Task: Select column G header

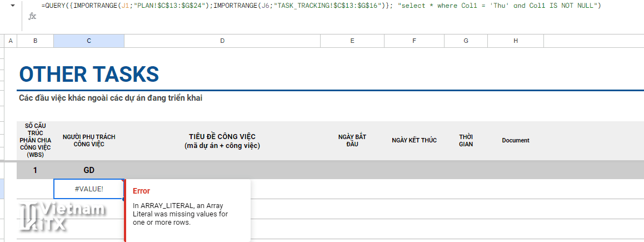Action: 466,41
